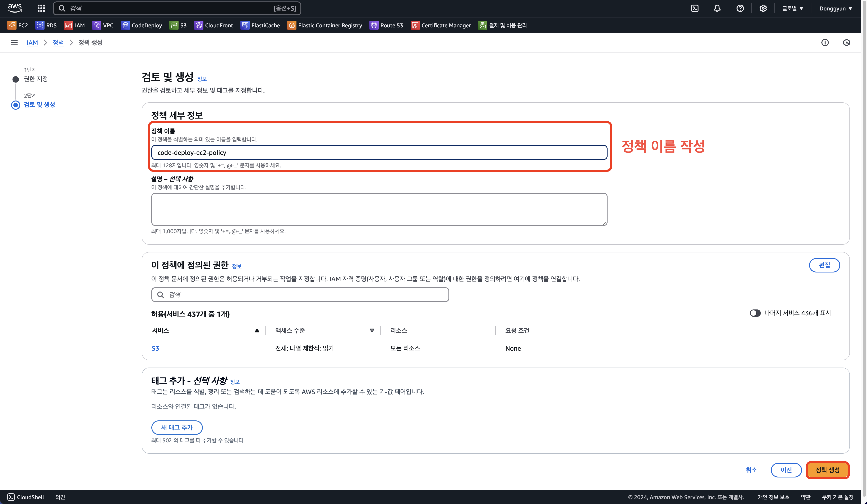Viewport: 867px width, 504px height.
Task: Open the info panel circle icon
Action: click(x=825, y=43)
